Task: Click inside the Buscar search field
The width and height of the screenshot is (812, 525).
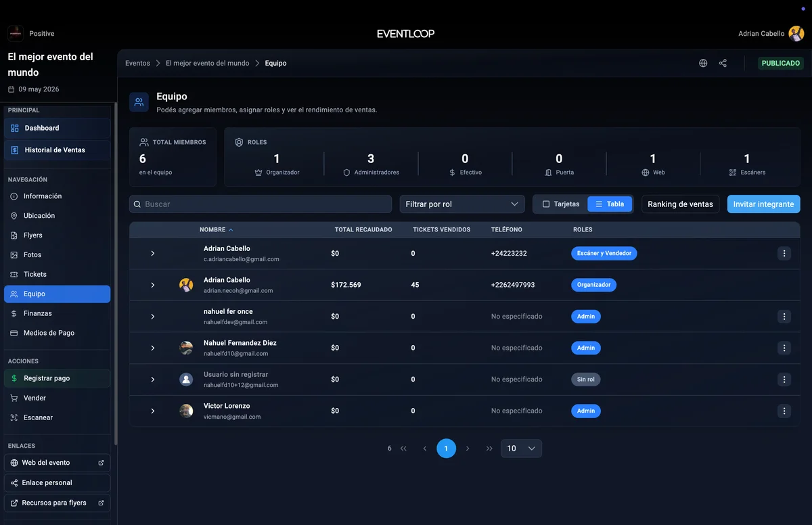Action: coord(260,204)
